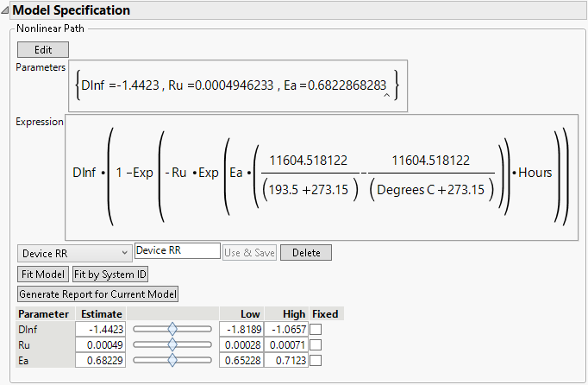
Task: Check the Fixed box for Ea
Action: [x=316, y=360]
